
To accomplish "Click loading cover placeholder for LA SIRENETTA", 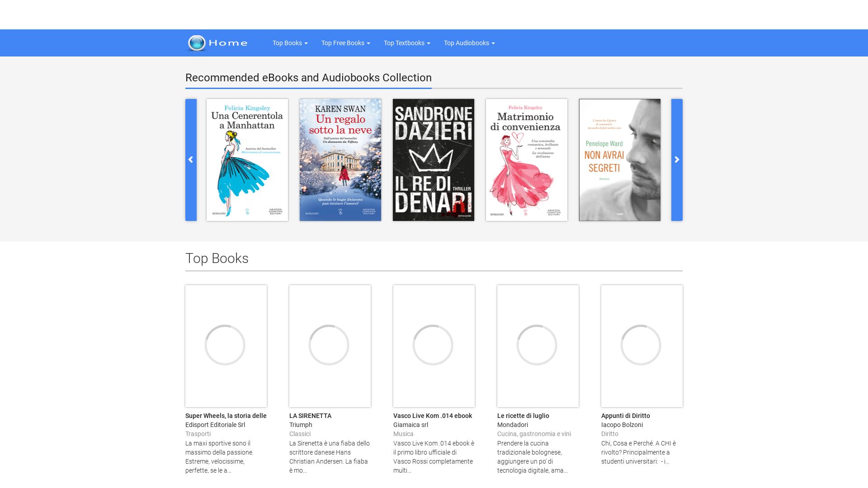I will point(330,346).
